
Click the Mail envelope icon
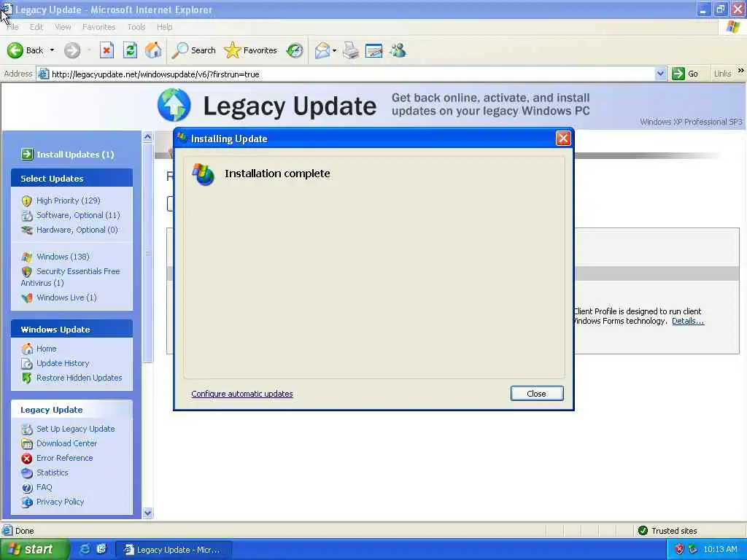(x=322, y=50)
